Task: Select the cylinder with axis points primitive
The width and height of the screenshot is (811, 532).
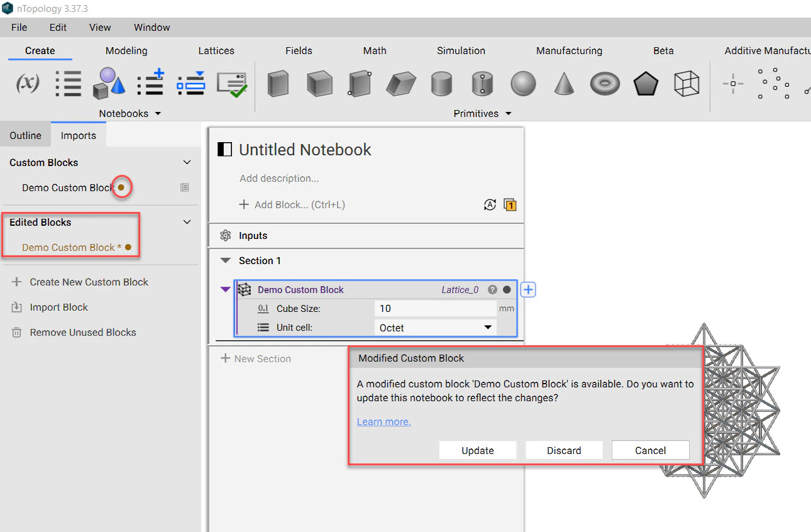Action: (x=482, y=84)
